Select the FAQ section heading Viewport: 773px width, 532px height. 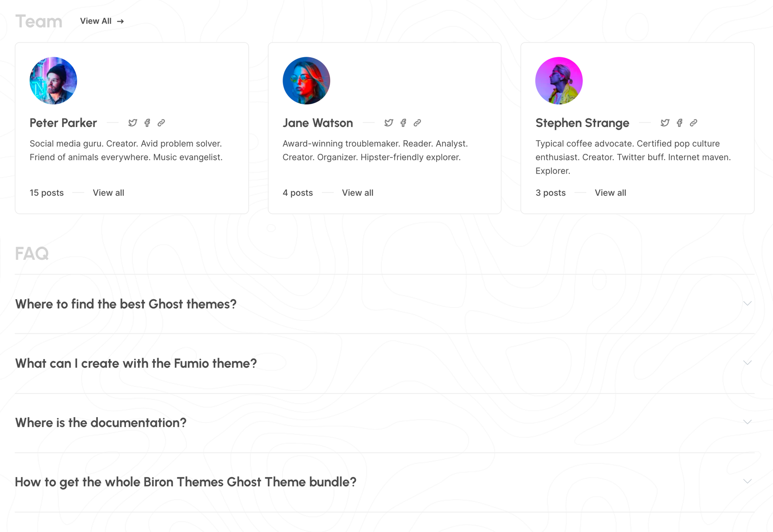pyautogui.click(x=32, y=252)
